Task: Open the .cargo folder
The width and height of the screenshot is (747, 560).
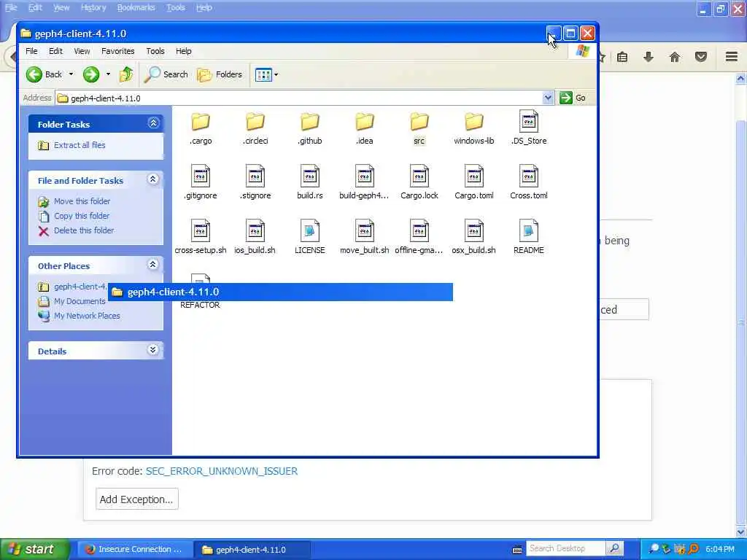Action: point(201,128)
